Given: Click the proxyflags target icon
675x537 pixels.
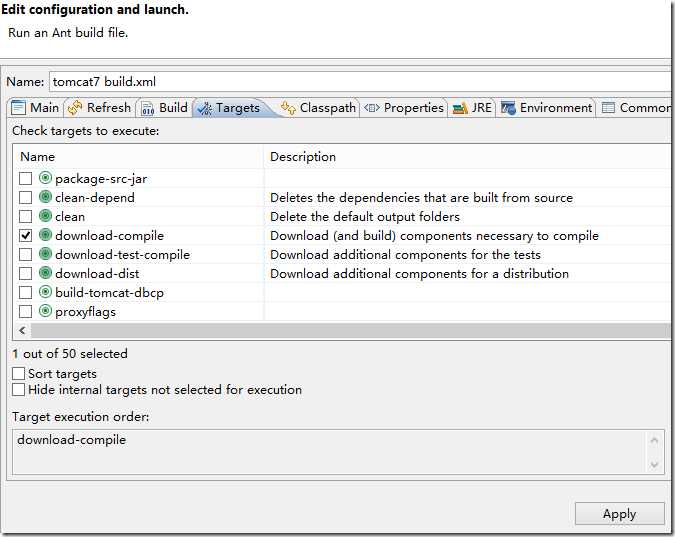Looking at the screenshot, I should click(x=45, y=310).
